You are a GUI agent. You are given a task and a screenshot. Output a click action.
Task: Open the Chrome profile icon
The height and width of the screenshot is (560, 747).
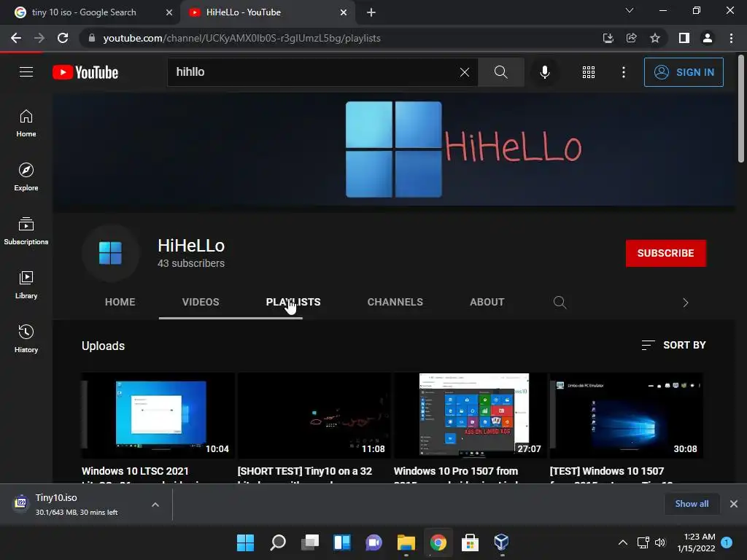click(708, 38)
